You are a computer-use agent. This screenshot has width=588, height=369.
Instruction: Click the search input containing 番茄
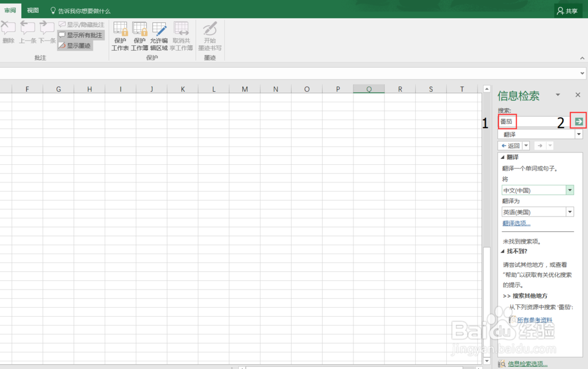pyautogui.click(x=535, y=121)
